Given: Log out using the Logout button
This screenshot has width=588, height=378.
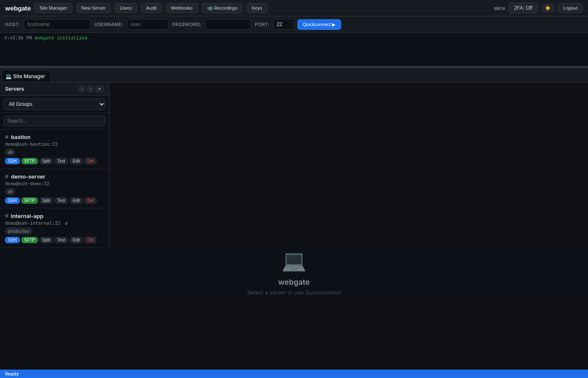Looking at the screenshot, I should tap(570, 8).
